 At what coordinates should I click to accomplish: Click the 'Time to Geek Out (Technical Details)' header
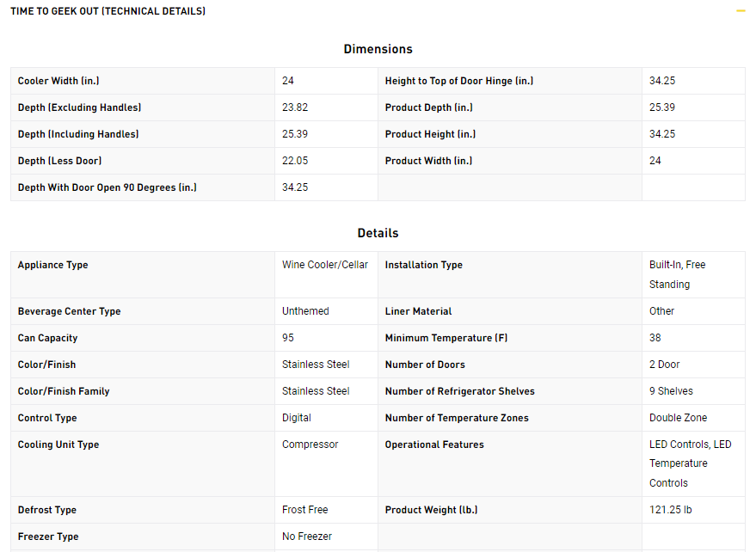(x=108, y=11)
